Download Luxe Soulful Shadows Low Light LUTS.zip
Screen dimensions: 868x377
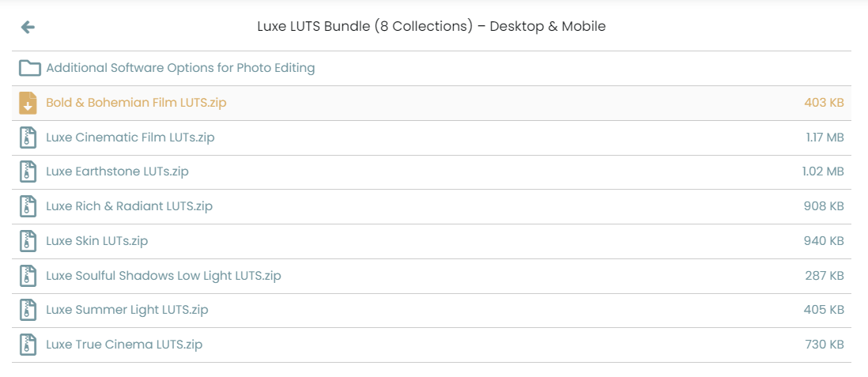pyautogui.click(x=431, y=276)
